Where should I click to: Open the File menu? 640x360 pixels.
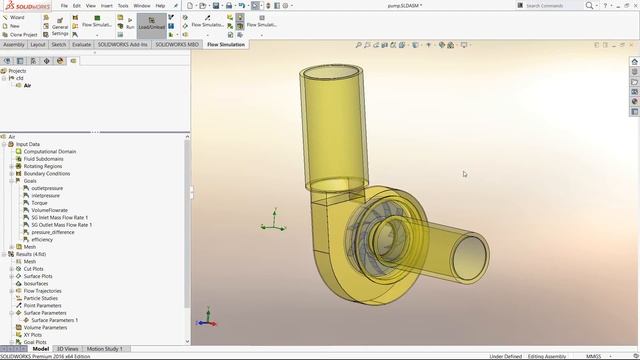click(64, 6)
